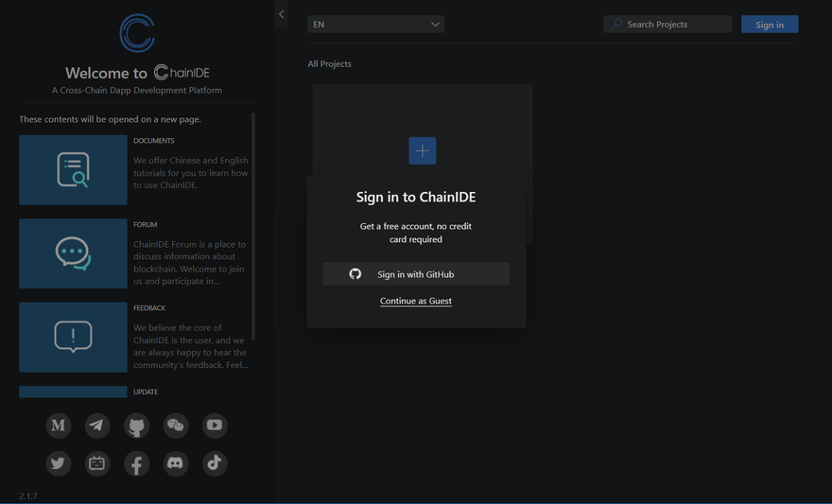Click Continue as Guest link
This screenshot has width=832, height=504.
click(416, 301)
